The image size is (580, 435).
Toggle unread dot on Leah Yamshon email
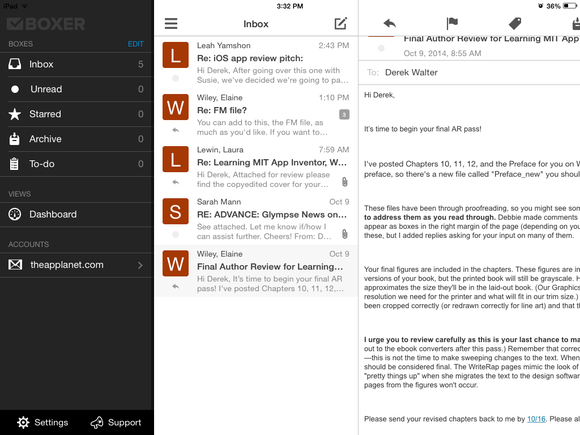(175, 78)
